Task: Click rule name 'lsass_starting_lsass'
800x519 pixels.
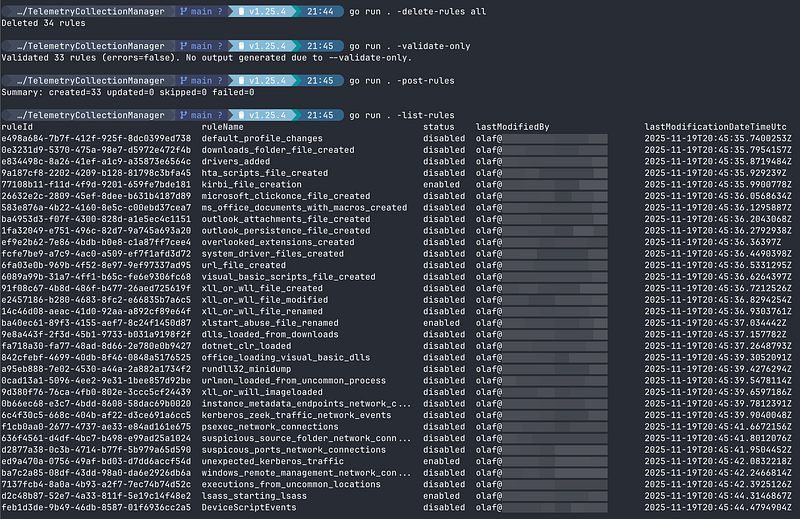Action: pyautogui.click(x=254, y=496)
